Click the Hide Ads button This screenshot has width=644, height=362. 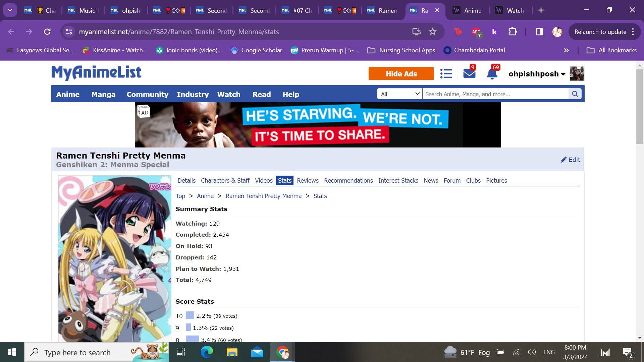[x=401, y=74]
